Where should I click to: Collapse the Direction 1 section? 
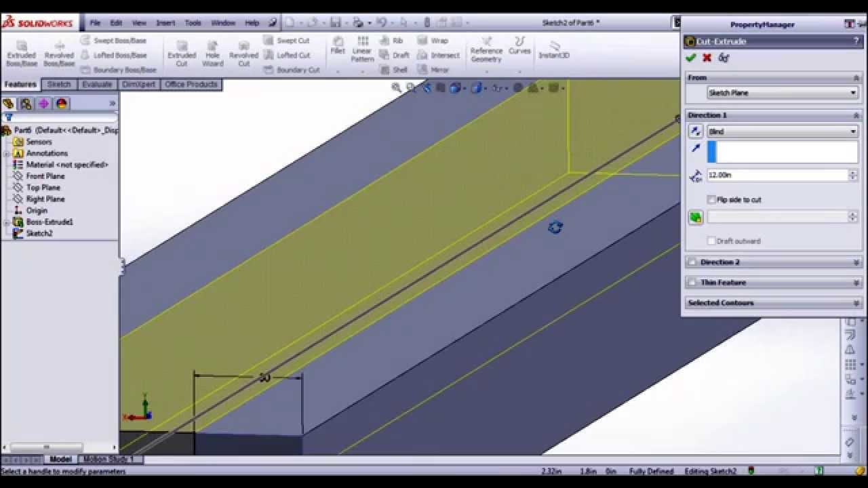point(856,115)
